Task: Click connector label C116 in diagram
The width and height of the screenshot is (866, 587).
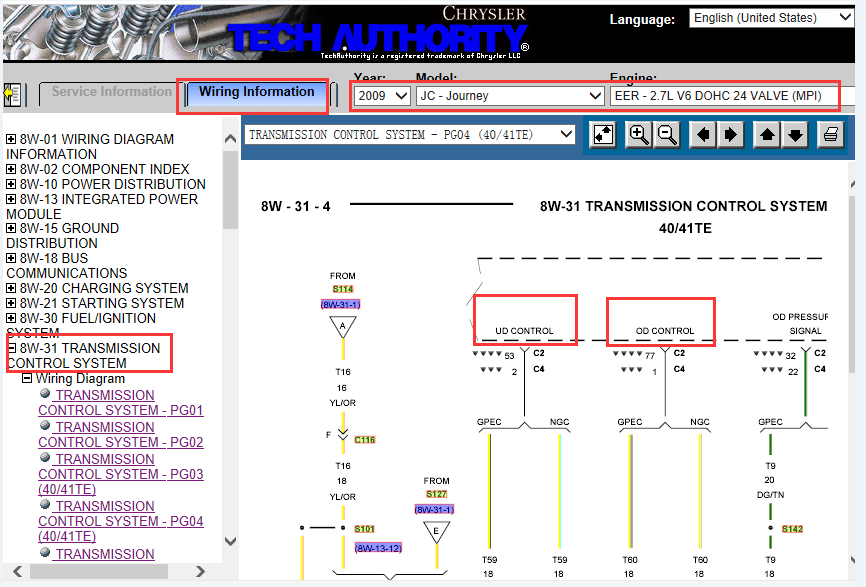Action: [365, 440]
